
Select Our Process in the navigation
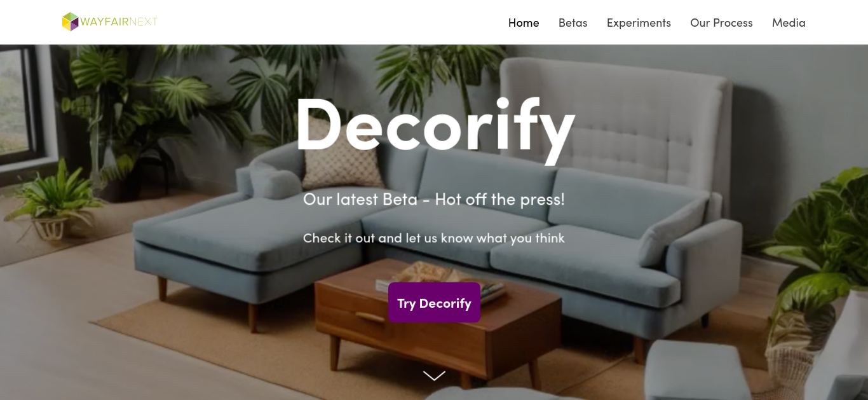click(x=721, y=23)
